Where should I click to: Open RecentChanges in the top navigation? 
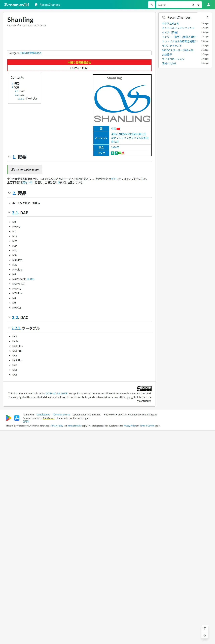coord(47,5)
